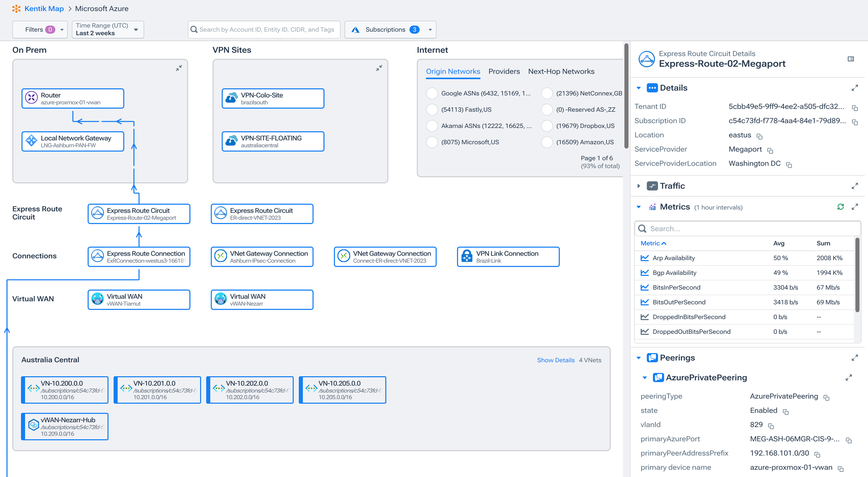Viewport: 868px width, 477px height.
Task: Open the Time Range dropdown
Action: 108,29
